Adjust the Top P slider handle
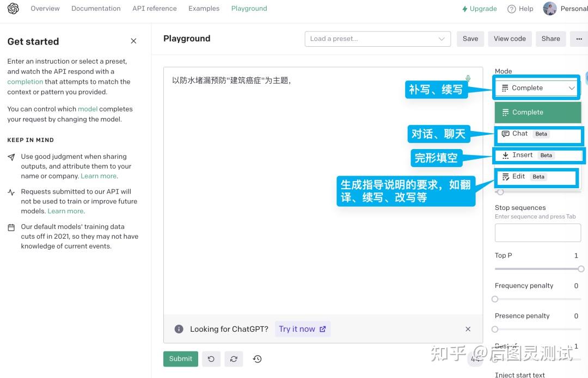The image size is (588, 378). tap(581, 269)
